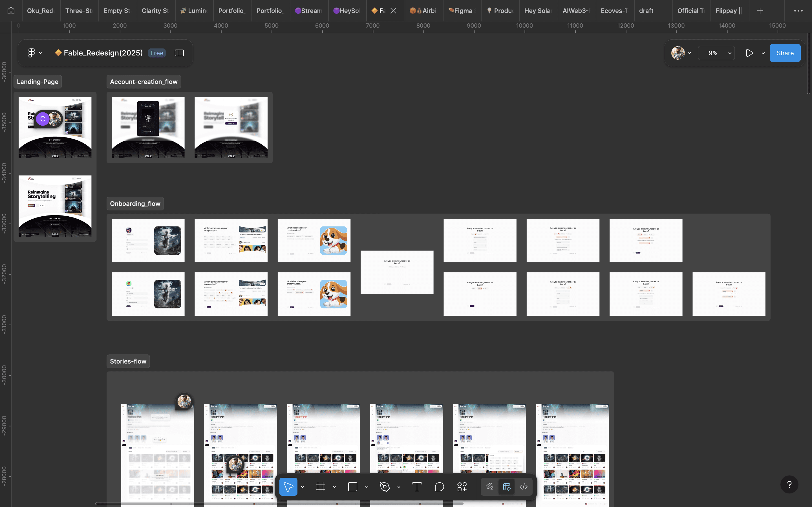Switch to the Oku_Red file tab
This screenshot has width=812, height=507.
pos(41,11)
